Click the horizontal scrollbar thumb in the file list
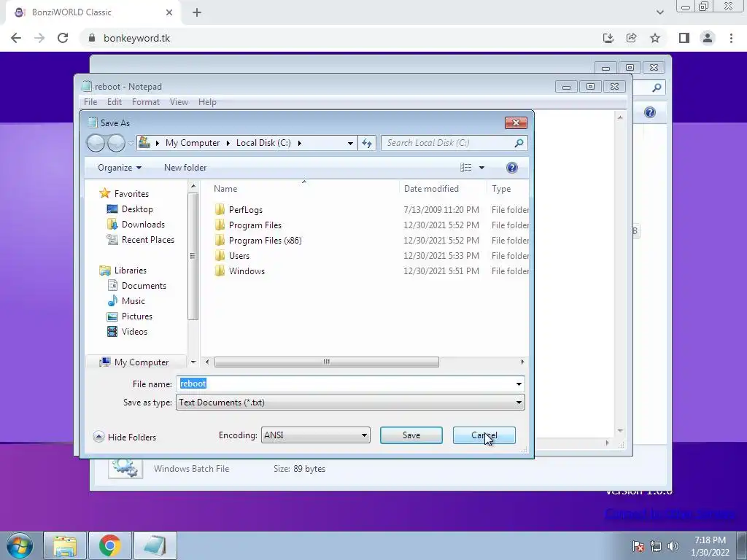 (326, 362)
